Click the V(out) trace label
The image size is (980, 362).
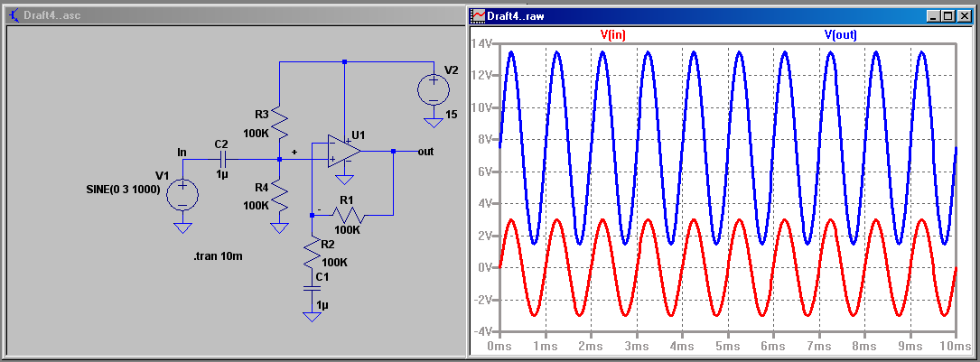point(841,35)
